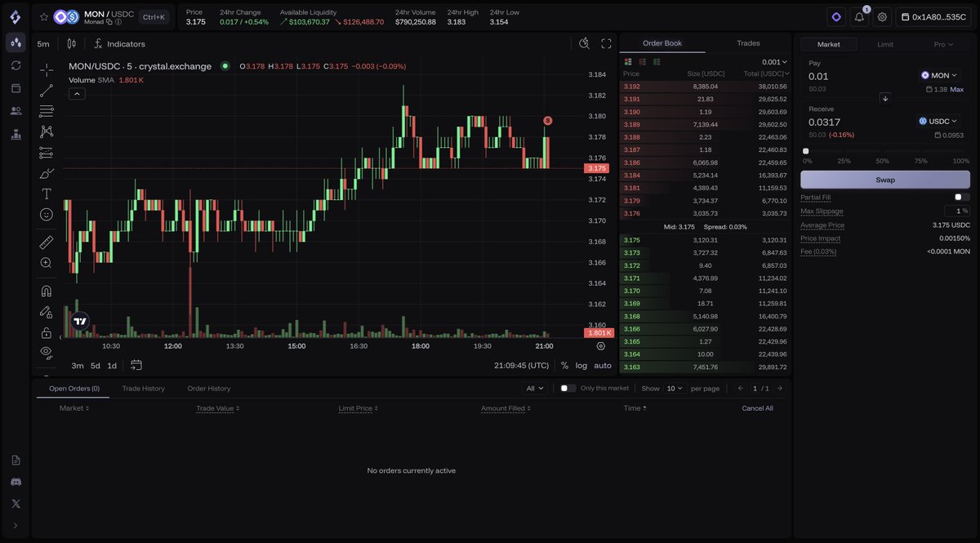Toggle the Partial Fill switch
Screen dimensions: 980x543
[962, 197]
